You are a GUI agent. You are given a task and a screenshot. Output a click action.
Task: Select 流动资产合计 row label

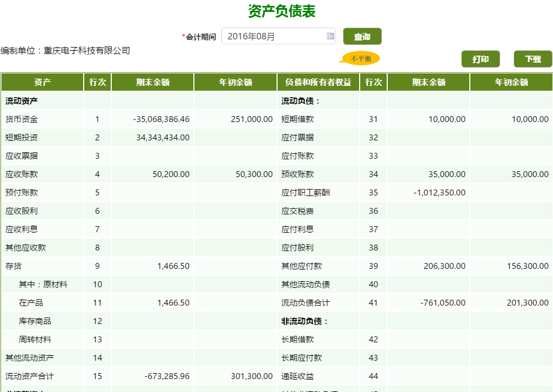[30, 376]
